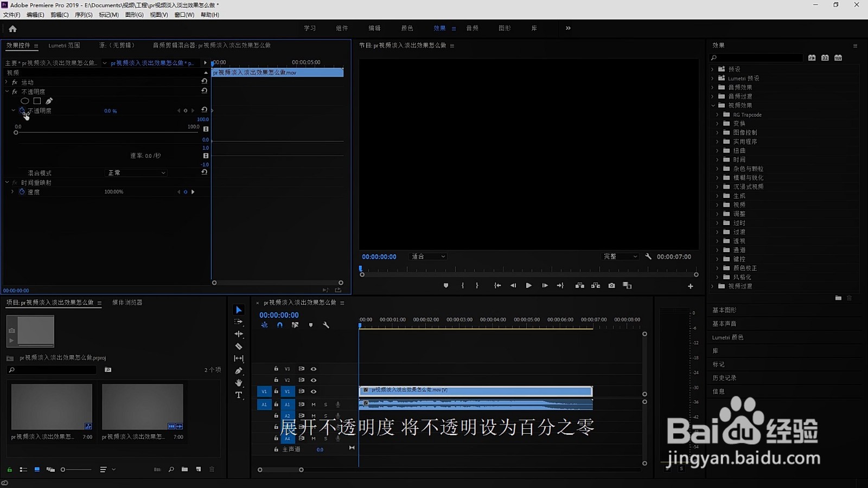868x488 pixels.
Task: Select the Selection tool arrow
Action: [x=239, y=310]
